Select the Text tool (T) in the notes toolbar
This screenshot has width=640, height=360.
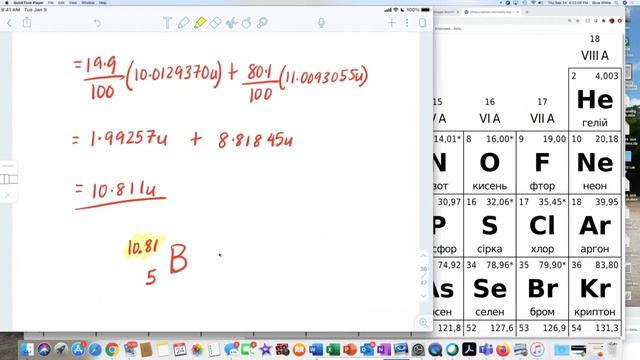pos(167,23)
